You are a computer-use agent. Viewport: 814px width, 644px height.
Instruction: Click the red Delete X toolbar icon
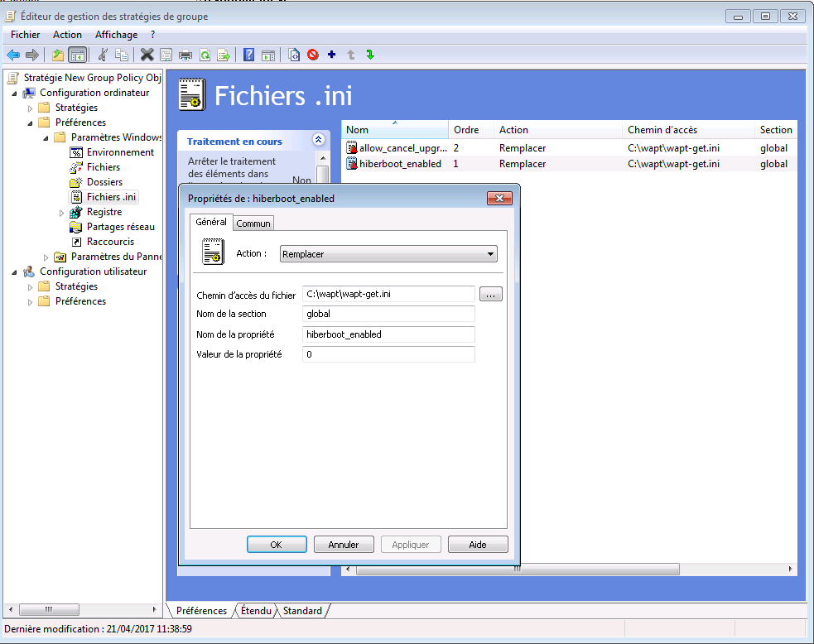[147, 55]
